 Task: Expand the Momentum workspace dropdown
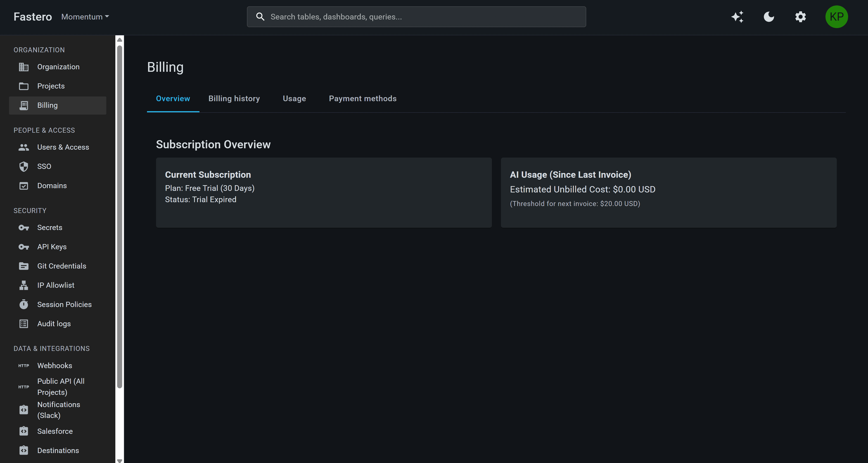(x=85, y=17)
